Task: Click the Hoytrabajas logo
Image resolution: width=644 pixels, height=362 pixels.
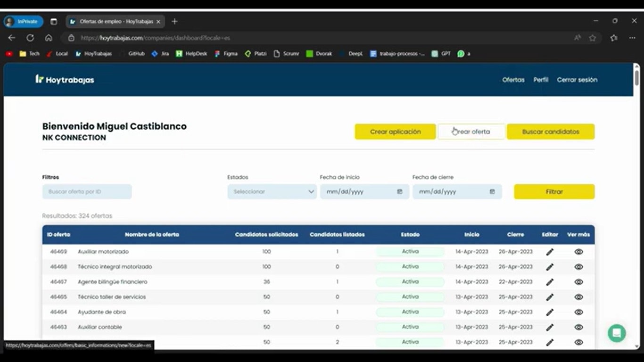Action: 65,80
